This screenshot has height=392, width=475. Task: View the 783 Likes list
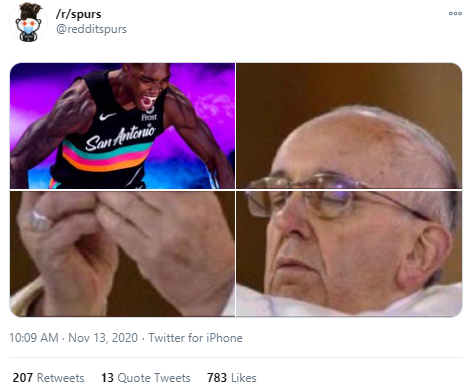(x=232, y=378)
